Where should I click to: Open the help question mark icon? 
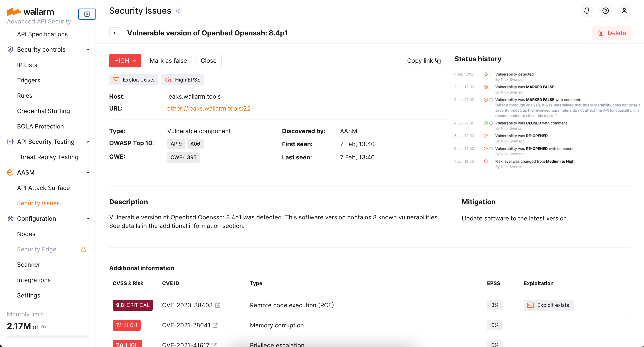point(605,10)
